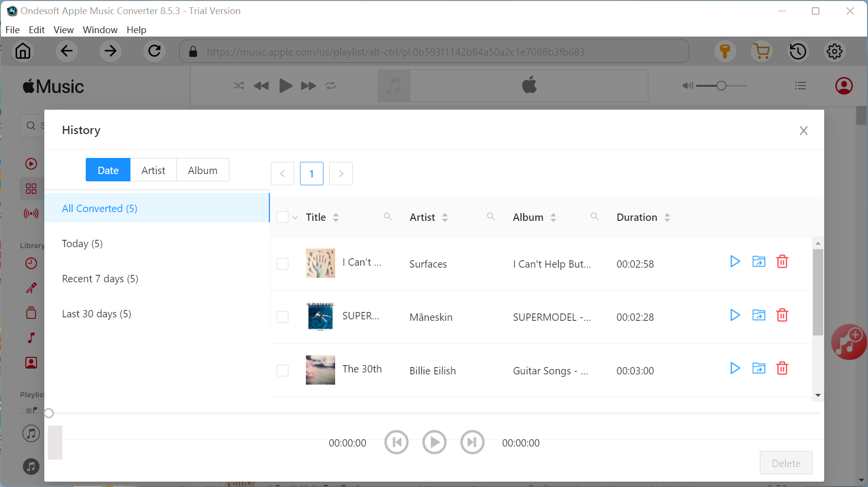Select page 1 button
Image resolution: width=868 pixels, height=487 pixels.
pyautogui.click(x=312, y=174)
